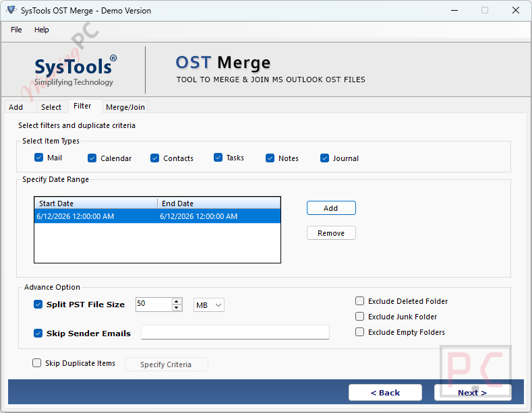The image size is (532, 413).
Task: Enable Exclude Junk Folder option
Action: (359, 317)
